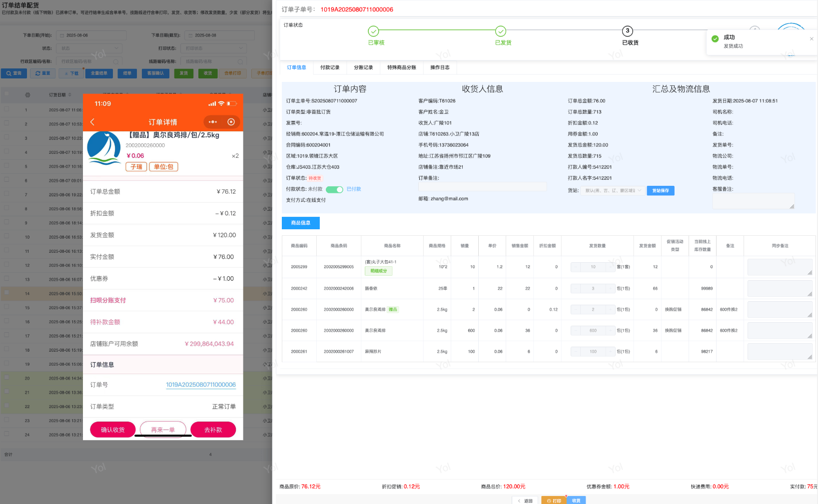Tap the back arrow in 订单详情 header
Image resolution: width=818 pixels, height=504 pixels.
92,122
